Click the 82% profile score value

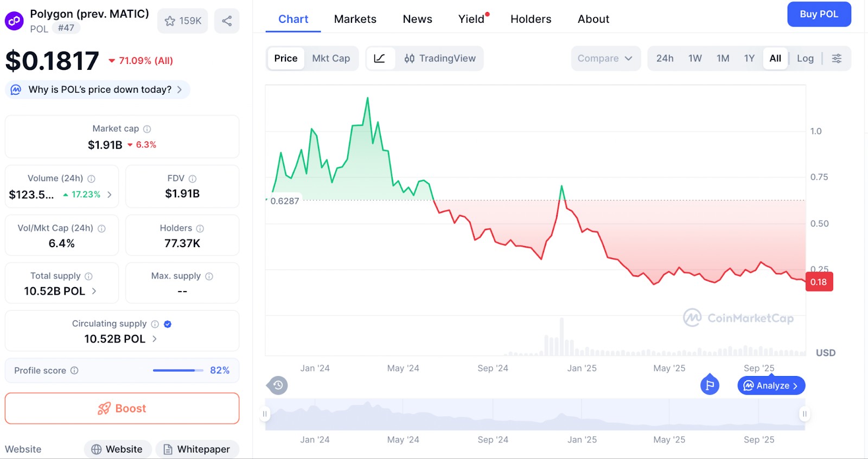coord(220,371)
